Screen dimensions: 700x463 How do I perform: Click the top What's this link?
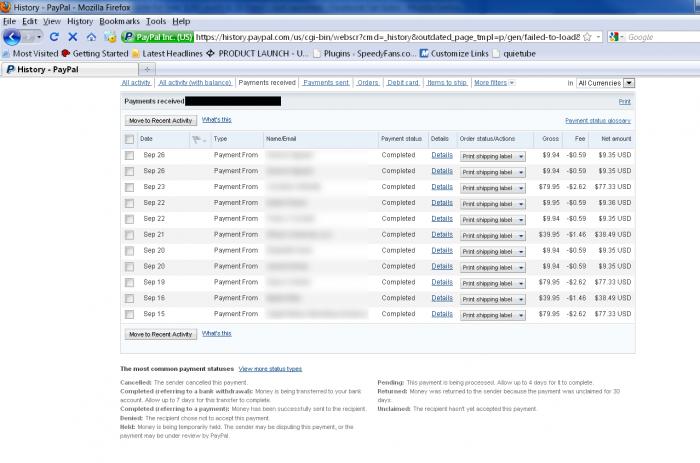tap(217, 120)
